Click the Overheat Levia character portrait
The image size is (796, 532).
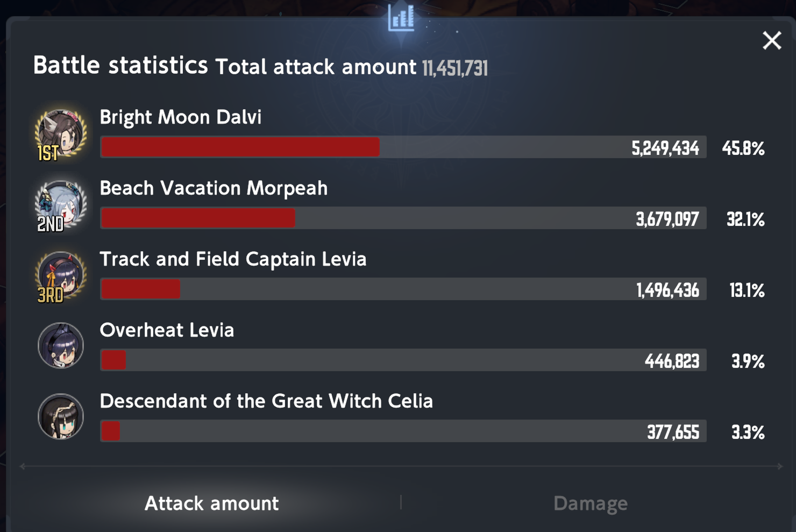(61, 345)
